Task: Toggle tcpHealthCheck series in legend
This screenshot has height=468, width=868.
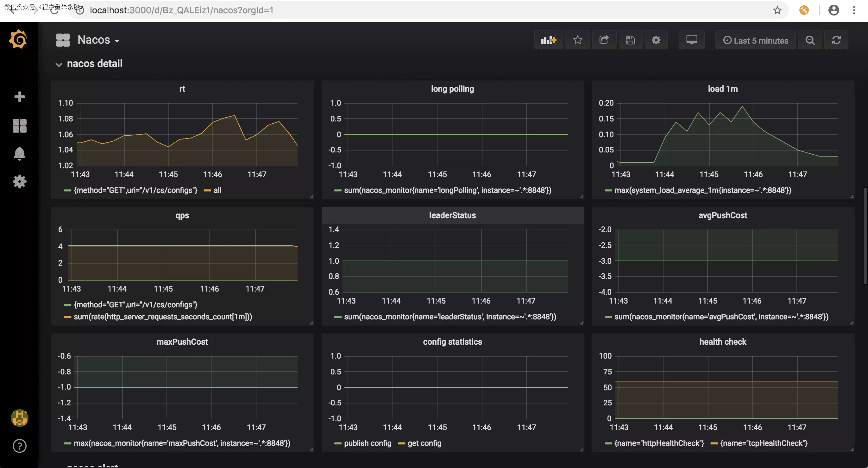Action: click(x=764, y=443)
